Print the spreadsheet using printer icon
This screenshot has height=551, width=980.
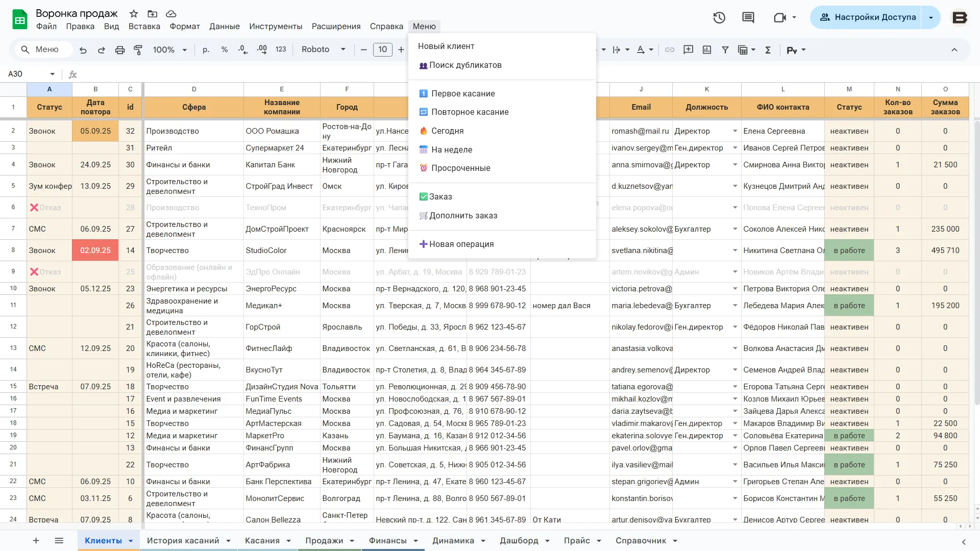(x=120, y=49)
